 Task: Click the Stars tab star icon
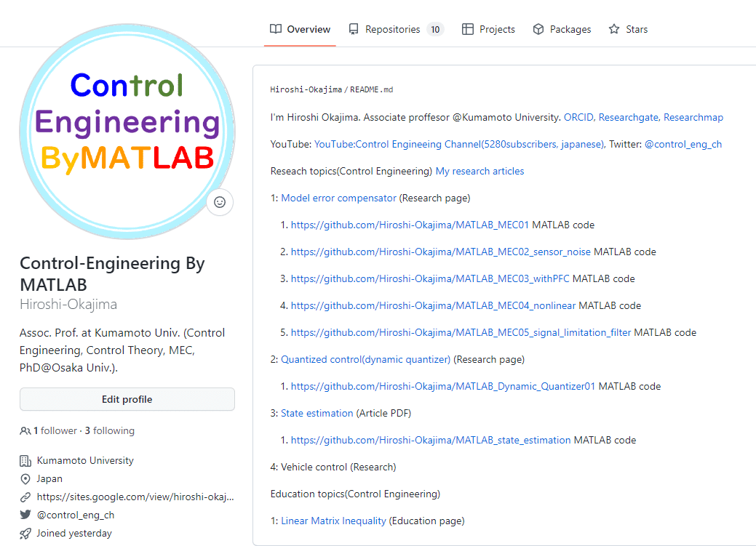(x=614, y=30)
